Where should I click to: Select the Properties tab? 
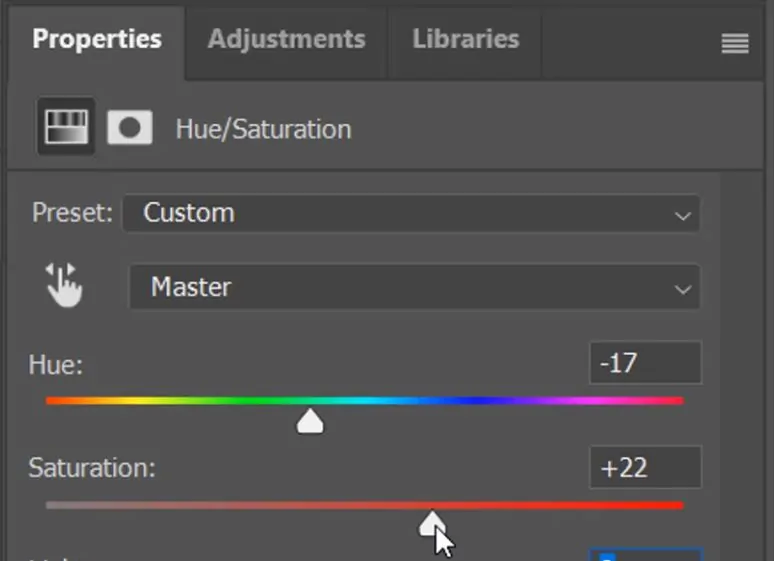(x=97, y=39)
